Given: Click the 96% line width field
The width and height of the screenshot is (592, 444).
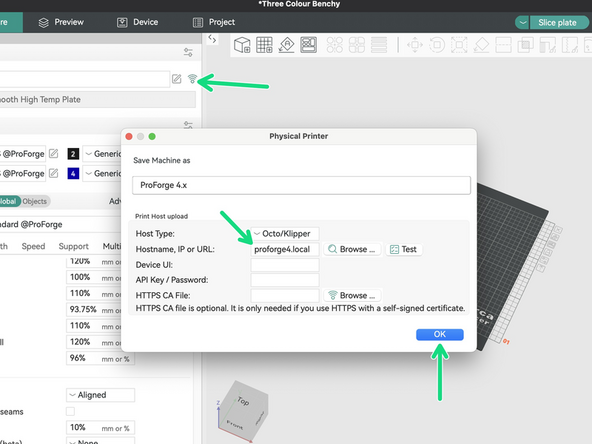Looking at the screenshot, I should coord(100,358).
